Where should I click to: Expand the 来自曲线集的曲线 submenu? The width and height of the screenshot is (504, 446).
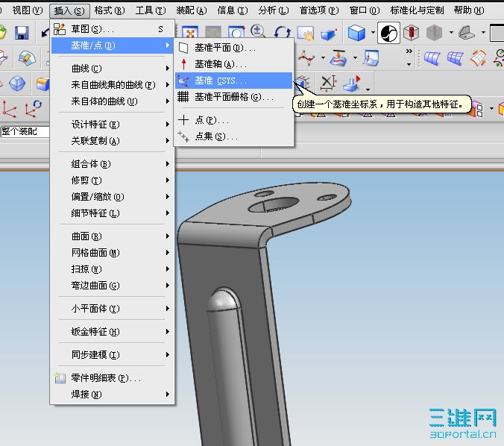(113, 84)
